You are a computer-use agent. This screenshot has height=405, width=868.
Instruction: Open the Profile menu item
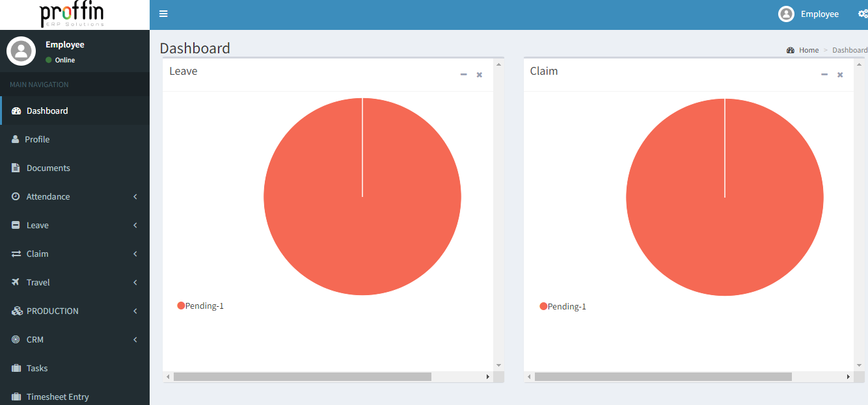point(75,139)
